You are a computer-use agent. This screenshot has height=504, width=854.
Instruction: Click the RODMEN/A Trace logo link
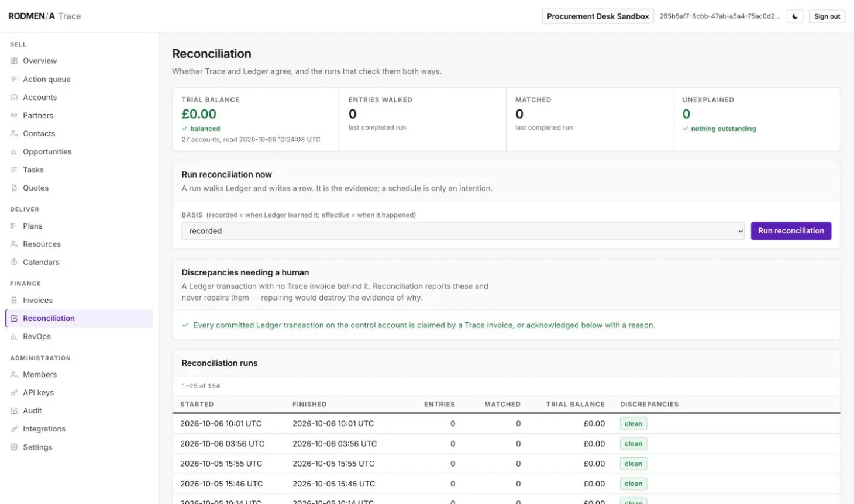click(45, 16)
